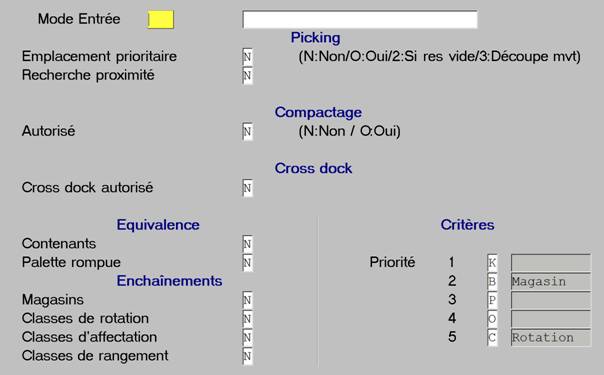This screenshot has height=375, width=604.
Task: Select the Emplacement prioritaire N field
Action: pyautogui.click(x=248, y=57)
